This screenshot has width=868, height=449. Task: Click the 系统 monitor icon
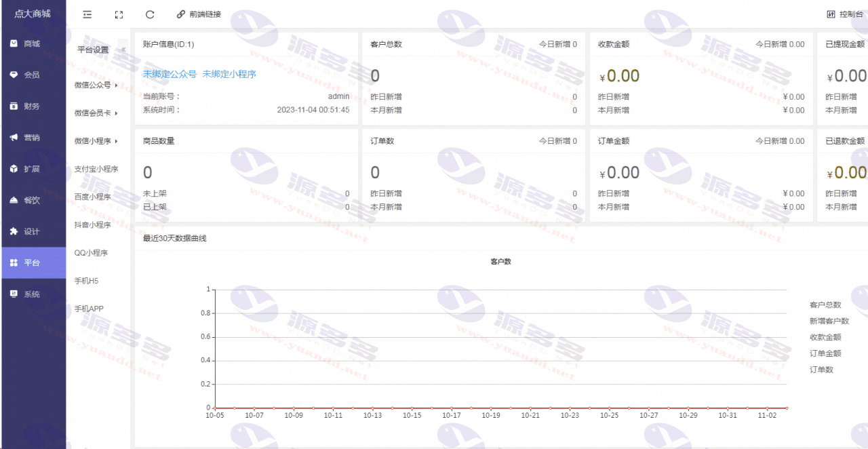click(x=14, y=294)
